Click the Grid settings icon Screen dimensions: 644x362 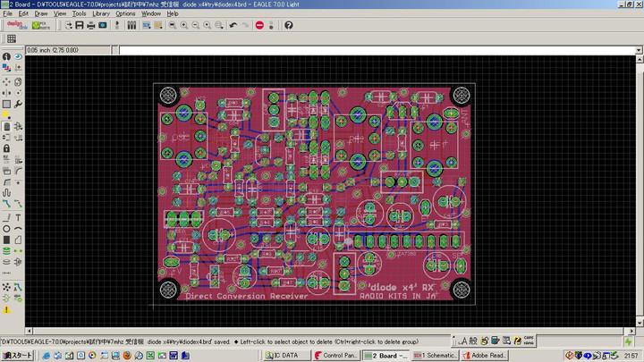(11, 39)
